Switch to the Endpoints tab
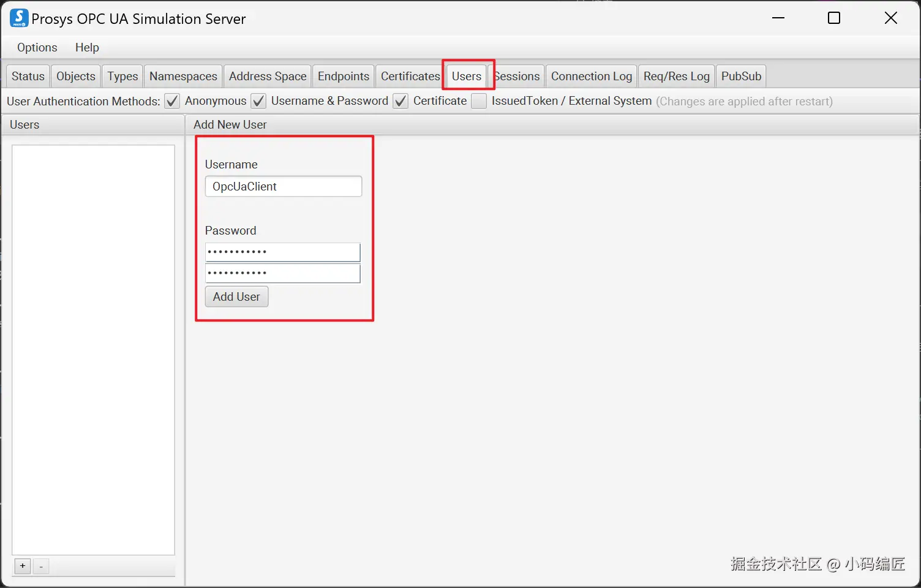 pyautogui.click(x=344, y=76)
